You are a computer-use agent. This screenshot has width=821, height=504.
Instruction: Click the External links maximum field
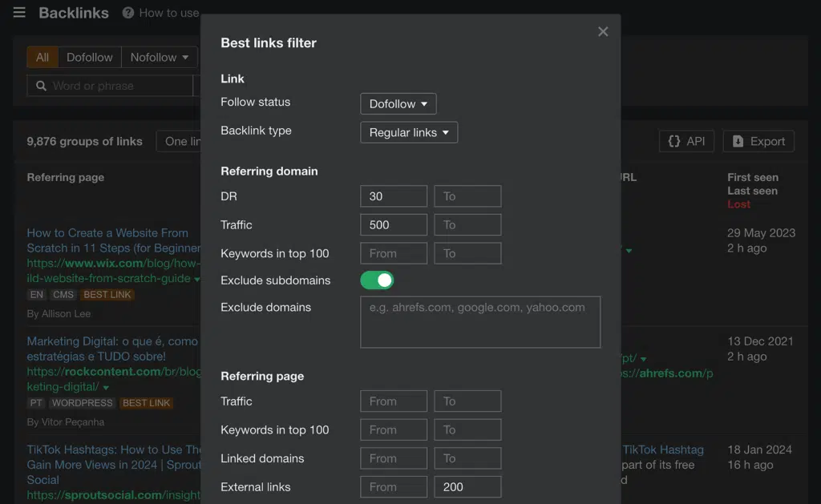point(467,486)
